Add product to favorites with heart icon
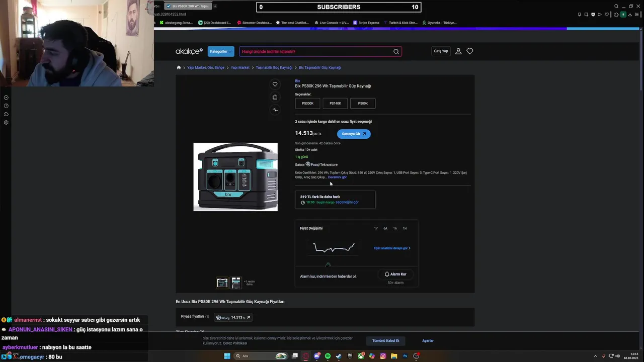Viewport: 644px width, 362px height. click(x=275, y=84)
